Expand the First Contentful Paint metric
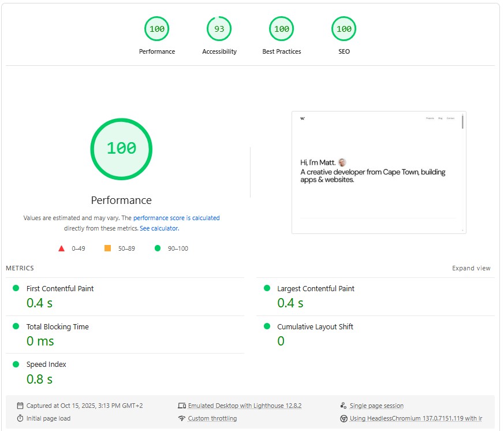The width and height of the screenshot is (504, 431). coord(60,288)
